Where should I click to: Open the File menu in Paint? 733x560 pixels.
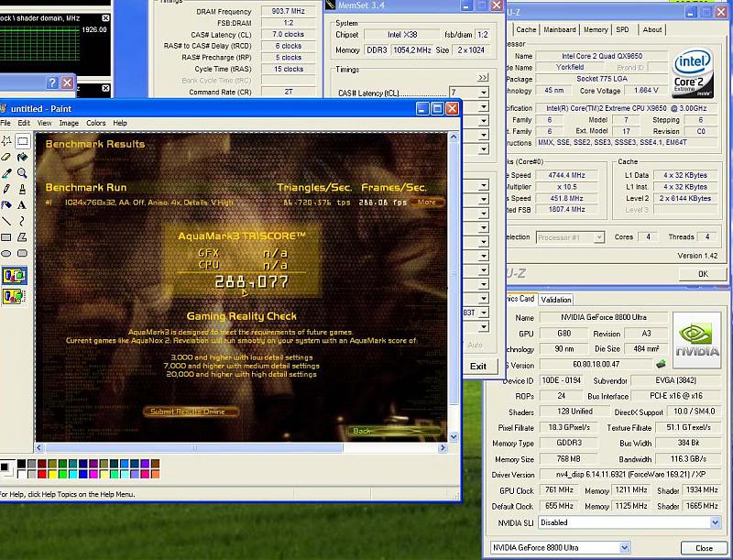[x=5, y=123]
